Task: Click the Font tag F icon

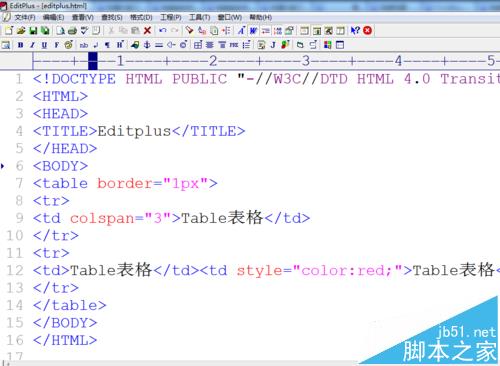Action: coord(56,45)
